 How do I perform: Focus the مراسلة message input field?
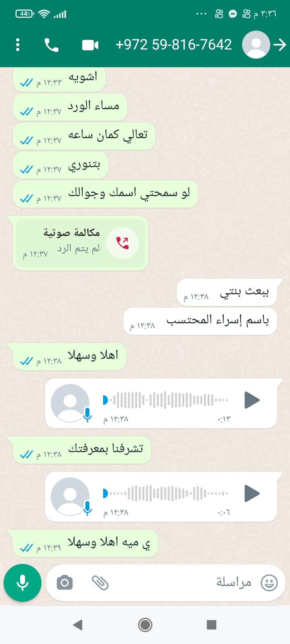pyautogui.click(x=166, y=582)
